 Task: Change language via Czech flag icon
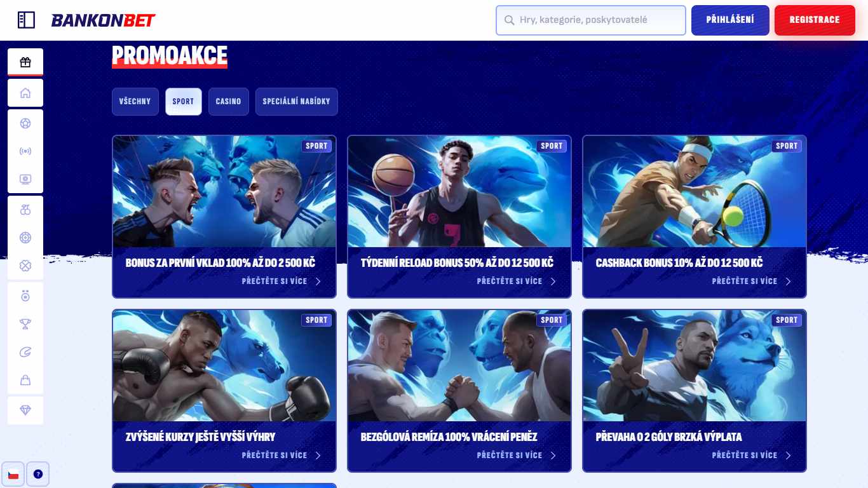tap(13, 474)
